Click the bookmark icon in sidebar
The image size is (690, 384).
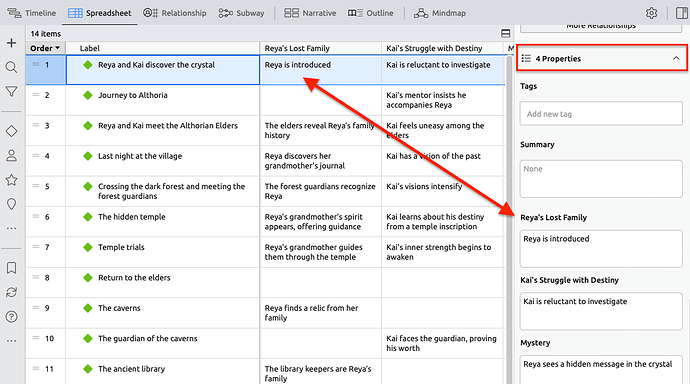11,268
